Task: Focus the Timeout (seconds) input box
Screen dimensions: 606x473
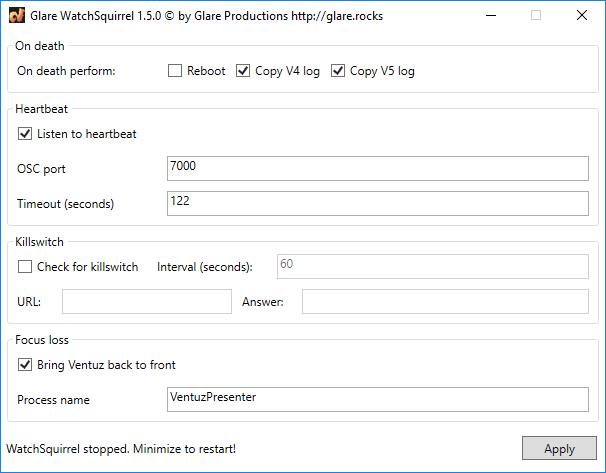Action: 378,203
